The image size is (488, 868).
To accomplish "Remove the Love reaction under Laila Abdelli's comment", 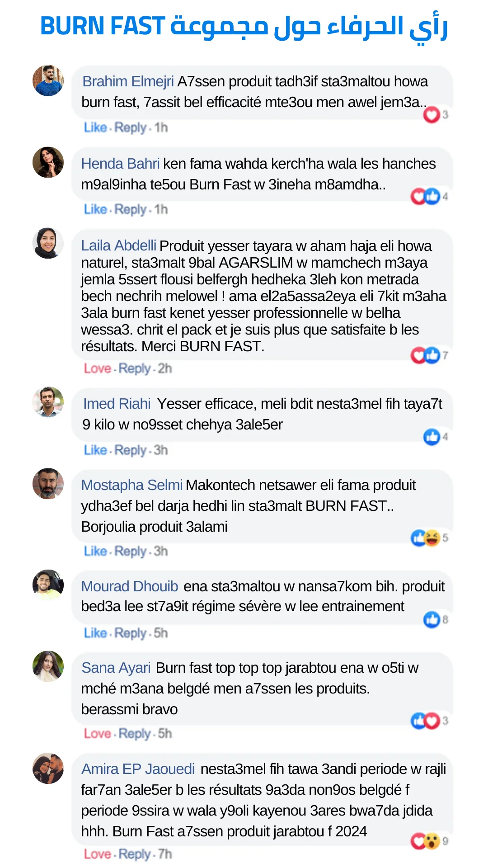I will [98, 368].
